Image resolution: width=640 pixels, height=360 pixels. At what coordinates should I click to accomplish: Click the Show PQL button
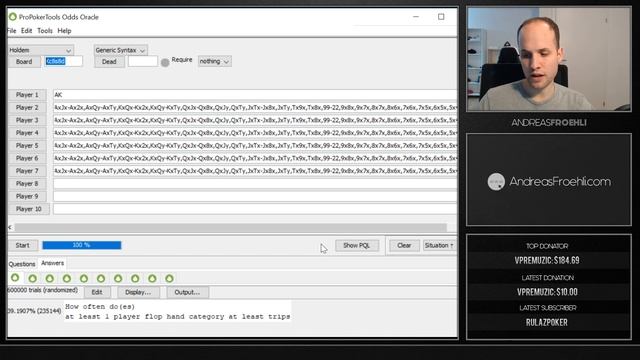coord(357,245)
